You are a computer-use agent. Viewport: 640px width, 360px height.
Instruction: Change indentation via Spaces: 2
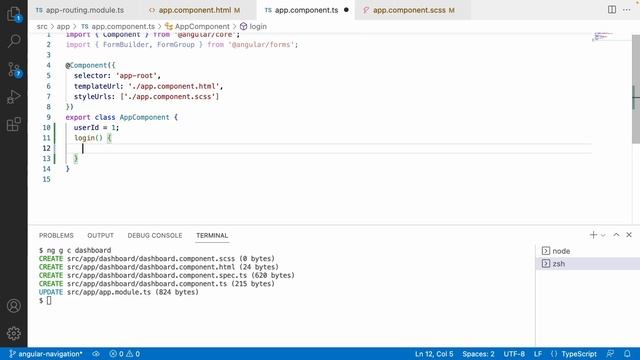[x=478, y=354]
